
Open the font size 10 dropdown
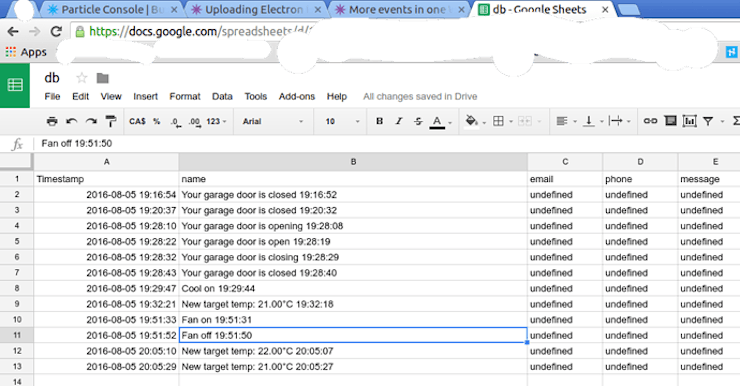[342, 121]
